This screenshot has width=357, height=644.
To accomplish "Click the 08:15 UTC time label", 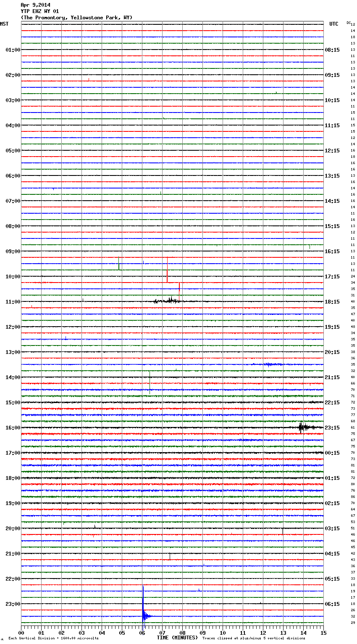I will 332,50.
